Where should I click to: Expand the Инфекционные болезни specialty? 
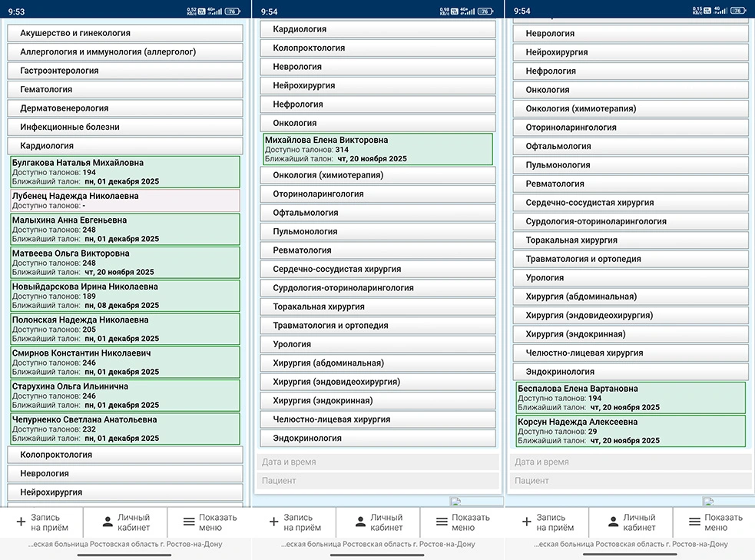(125, 127)
